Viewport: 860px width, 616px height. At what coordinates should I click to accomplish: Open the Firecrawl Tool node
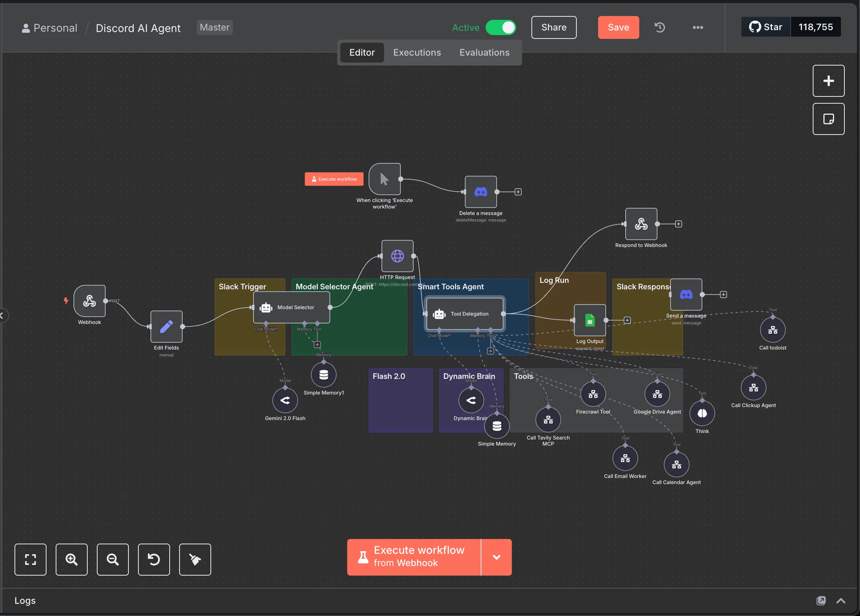pos(593,394)
